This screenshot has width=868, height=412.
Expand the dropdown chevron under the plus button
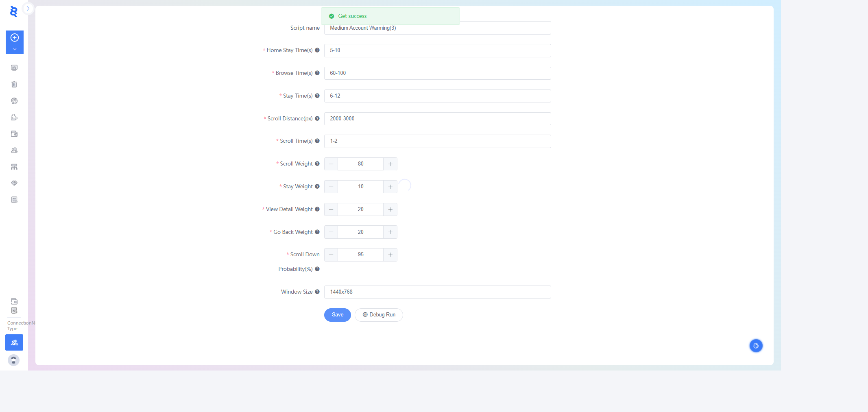(x=15, y=50)
